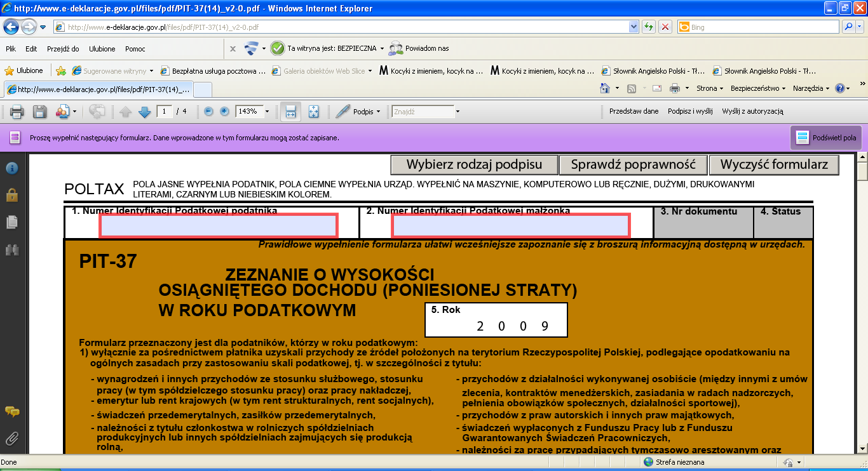Click the Read mail envelope icon
The image size is (868, 471).
coord(656,88)
